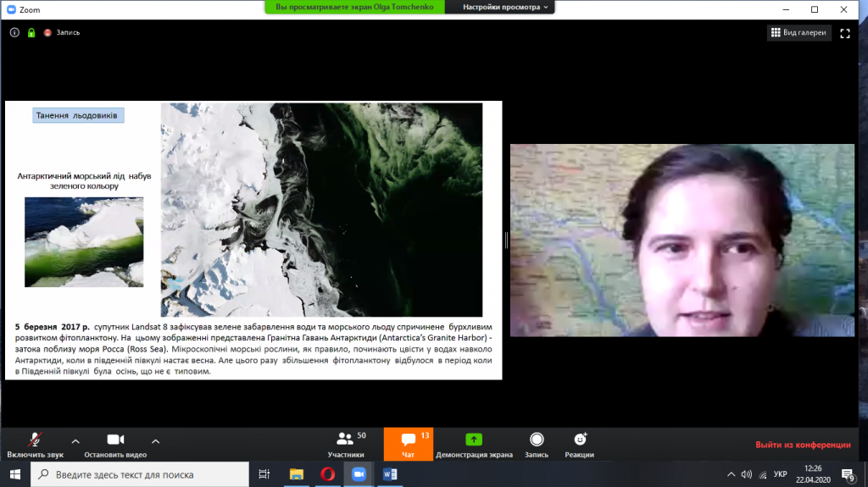Open File Explorer from taskbar
This screenshot has height=487, width=868.
pos(296,474)
